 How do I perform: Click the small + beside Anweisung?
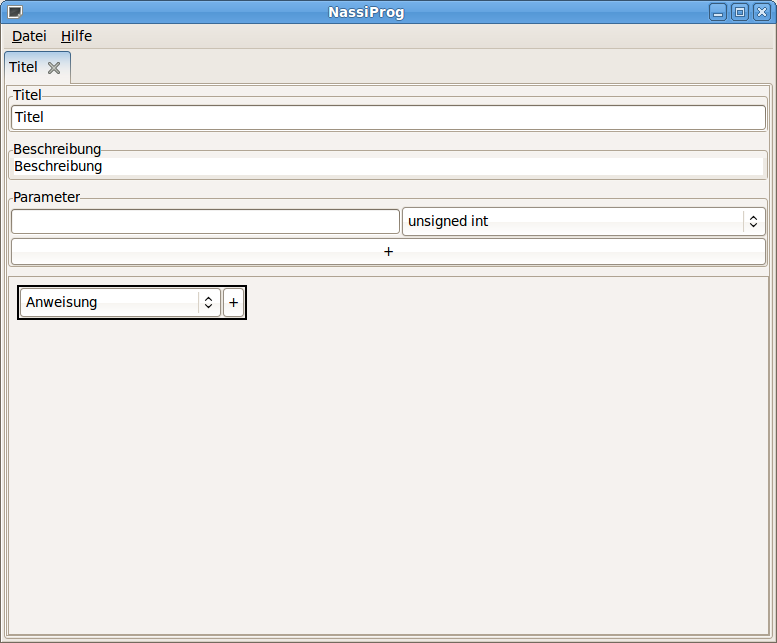tap(234, 302)
